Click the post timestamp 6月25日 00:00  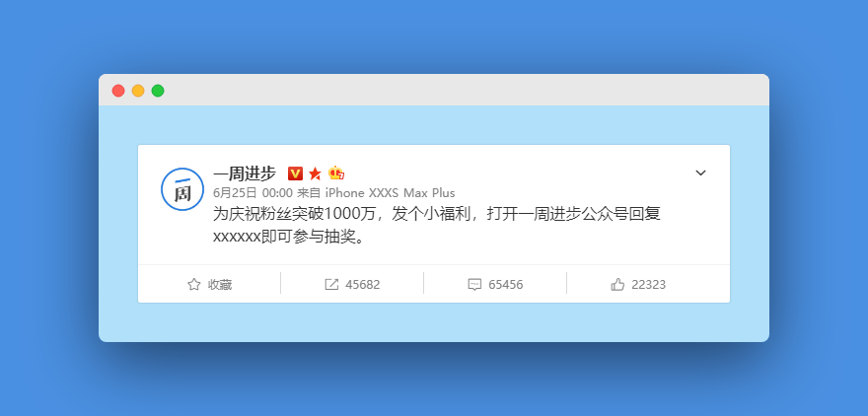253,193
